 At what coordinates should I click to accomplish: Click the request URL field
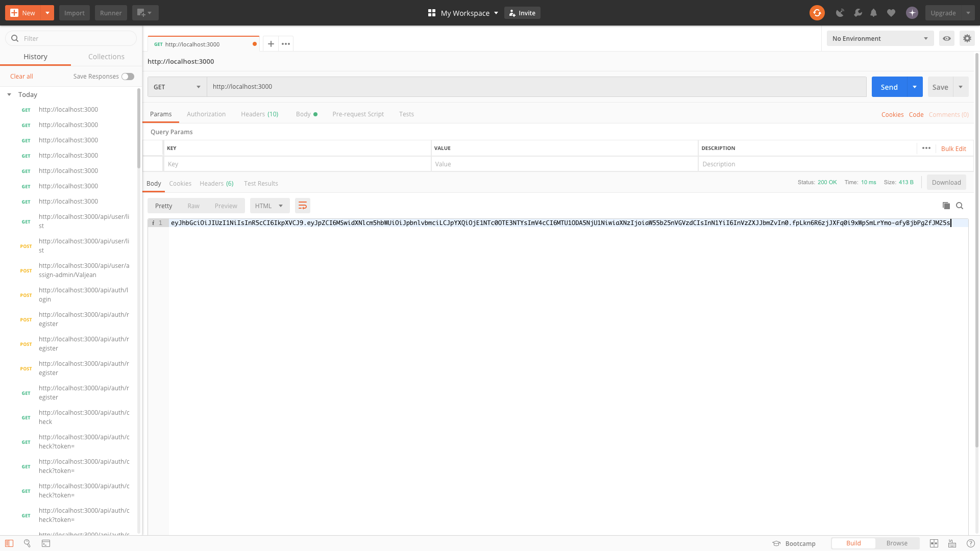click(x=536, y=87)
